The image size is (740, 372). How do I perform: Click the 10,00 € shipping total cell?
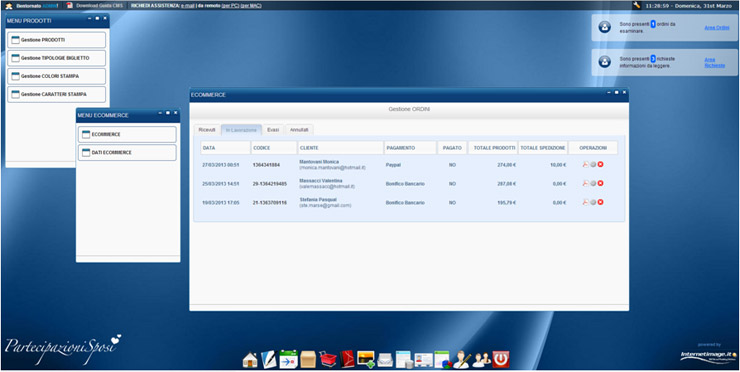pyautogui.click(x=558, y=165)
